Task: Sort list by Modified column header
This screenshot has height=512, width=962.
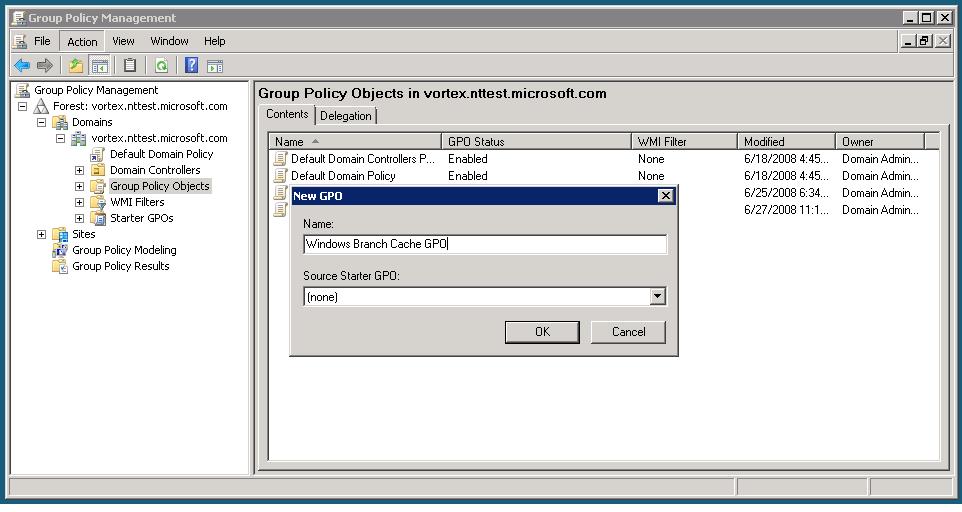Action: tap(787, 142)
